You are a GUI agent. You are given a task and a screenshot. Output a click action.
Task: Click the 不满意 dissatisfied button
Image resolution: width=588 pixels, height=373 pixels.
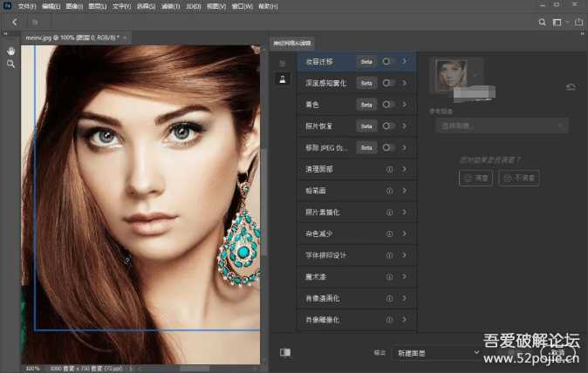tap(519, 178)
